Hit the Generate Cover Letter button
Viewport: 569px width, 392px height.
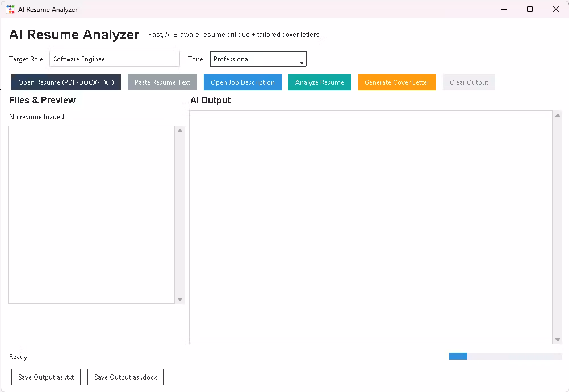click(x=396, y=82)
